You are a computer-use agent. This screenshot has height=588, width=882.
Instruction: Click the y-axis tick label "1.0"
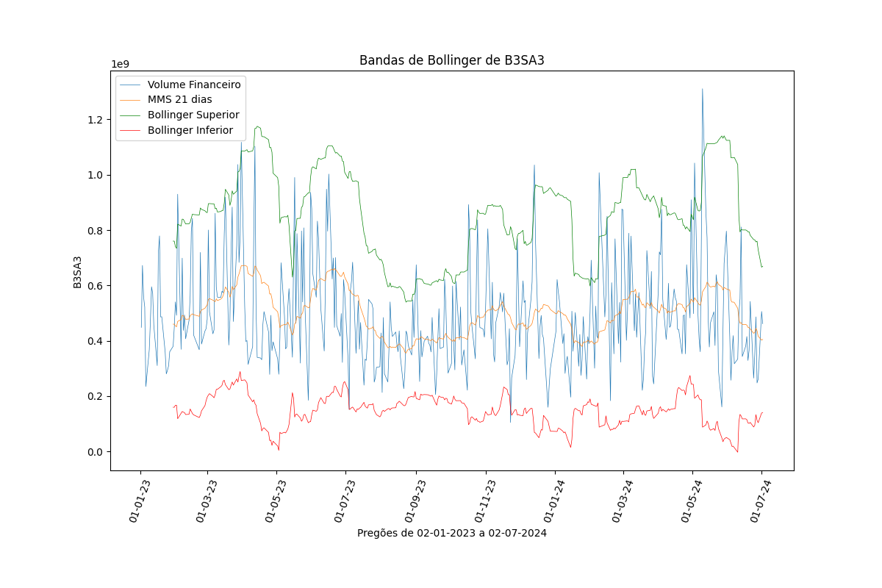[97, 175]
